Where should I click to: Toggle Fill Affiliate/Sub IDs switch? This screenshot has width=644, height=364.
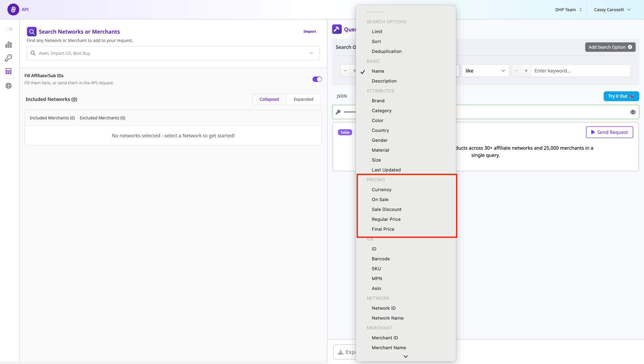coord(317,79)
